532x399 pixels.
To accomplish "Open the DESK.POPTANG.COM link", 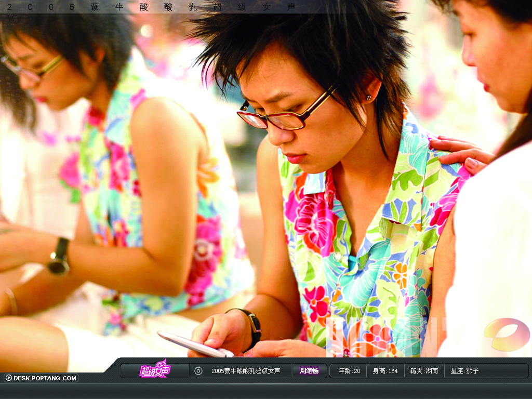I will 45,378.
